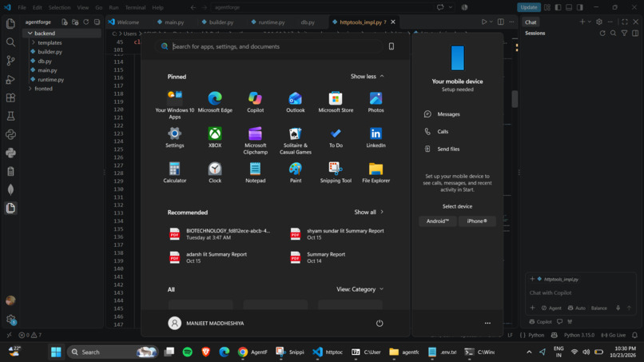
Task: Collapse pinned apps with Show less
Action: pos(368,77)
